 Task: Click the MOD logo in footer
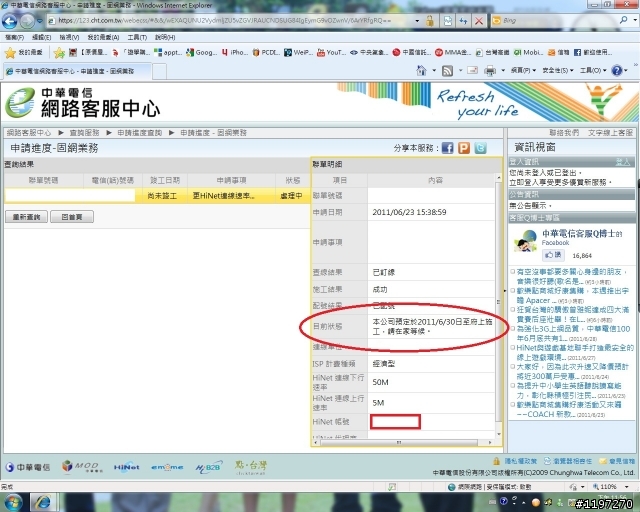pos(81,467)
